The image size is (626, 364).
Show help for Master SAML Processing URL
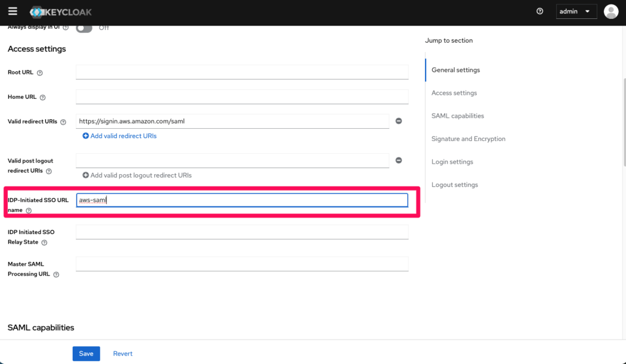[x=56, y=275]
